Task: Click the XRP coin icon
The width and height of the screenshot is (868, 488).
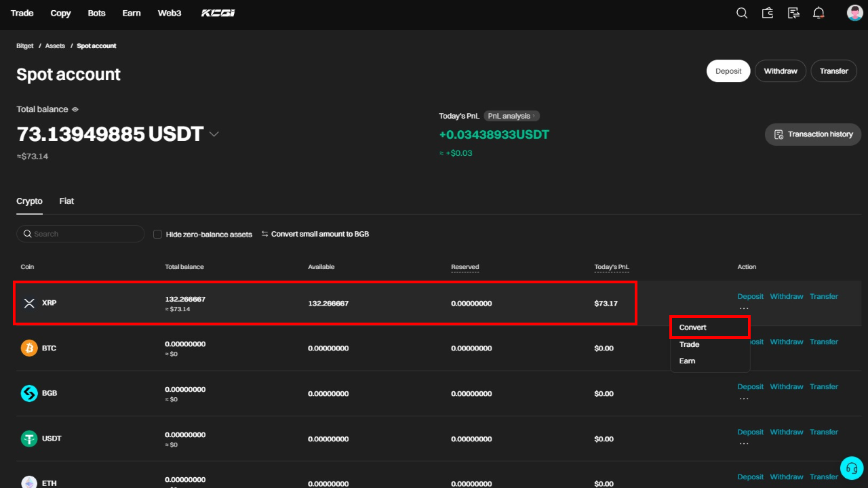Action: 29,303
